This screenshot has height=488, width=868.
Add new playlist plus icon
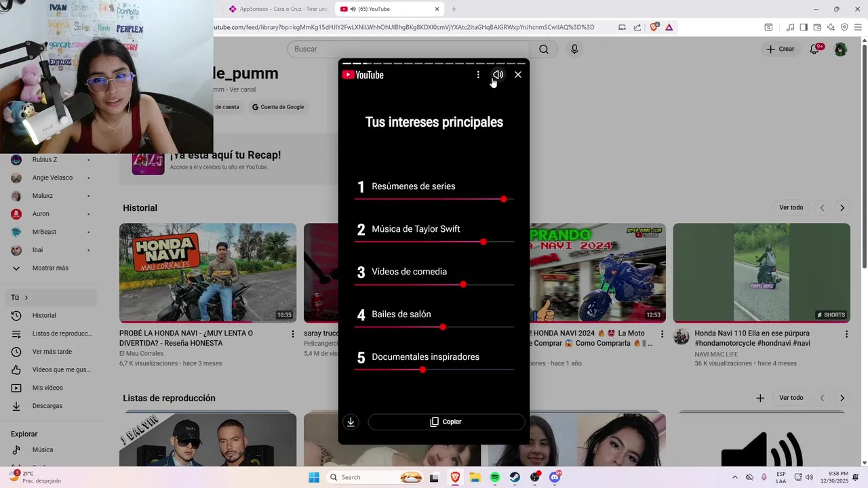[x=760, y=399]
